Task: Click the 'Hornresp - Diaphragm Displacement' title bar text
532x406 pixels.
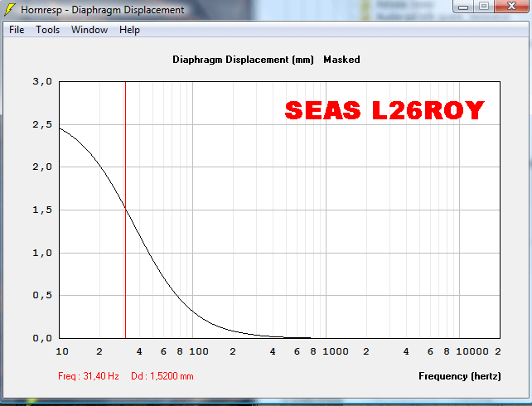Action: point(103,10)
